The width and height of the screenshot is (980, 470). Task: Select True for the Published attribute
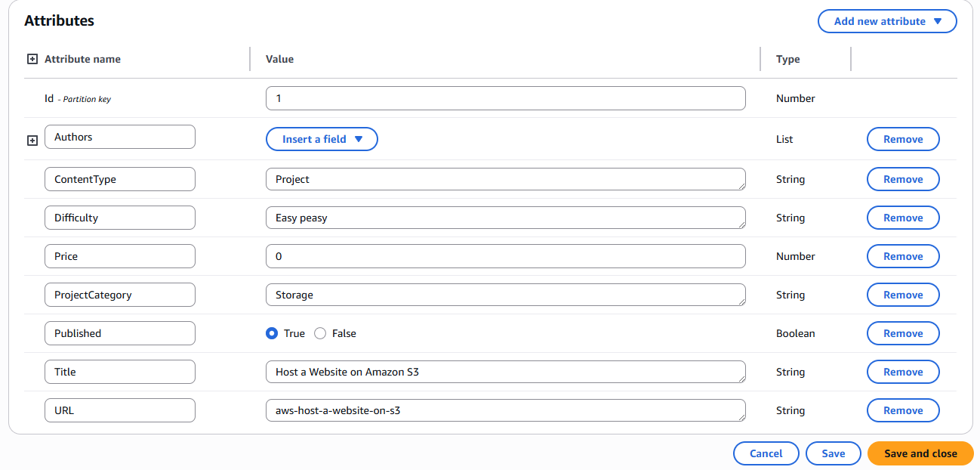tap(270, 333)
